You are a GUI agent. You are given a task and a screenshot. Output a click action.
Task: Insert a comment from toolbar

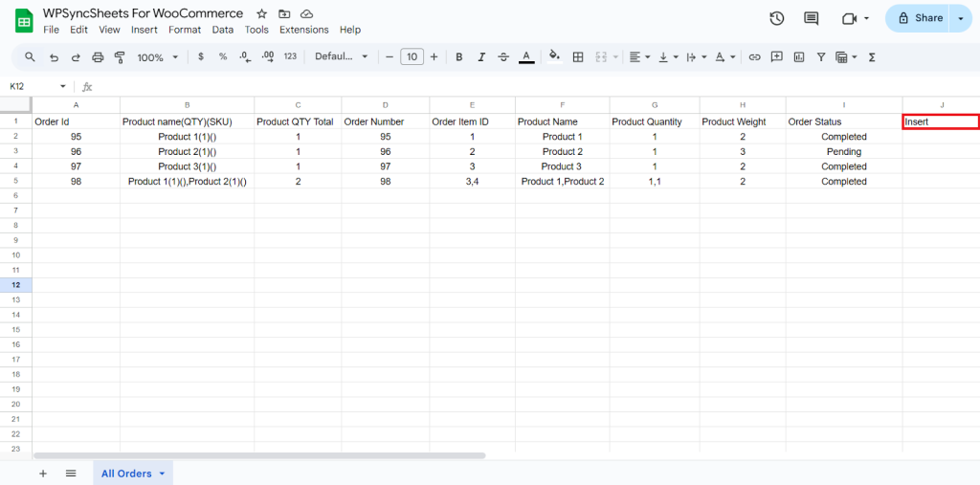[x=777, y=56]
